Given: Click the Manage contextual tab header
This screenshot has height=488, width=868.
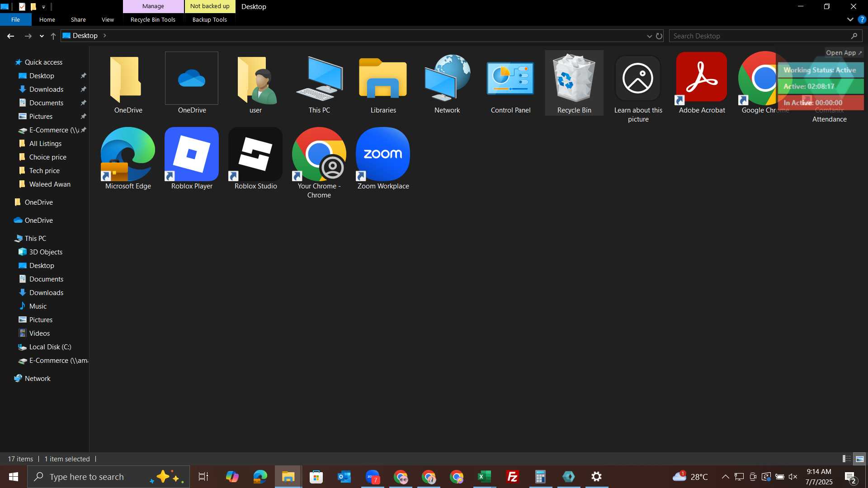Looking at the screenshot, I should coord(153,6).
